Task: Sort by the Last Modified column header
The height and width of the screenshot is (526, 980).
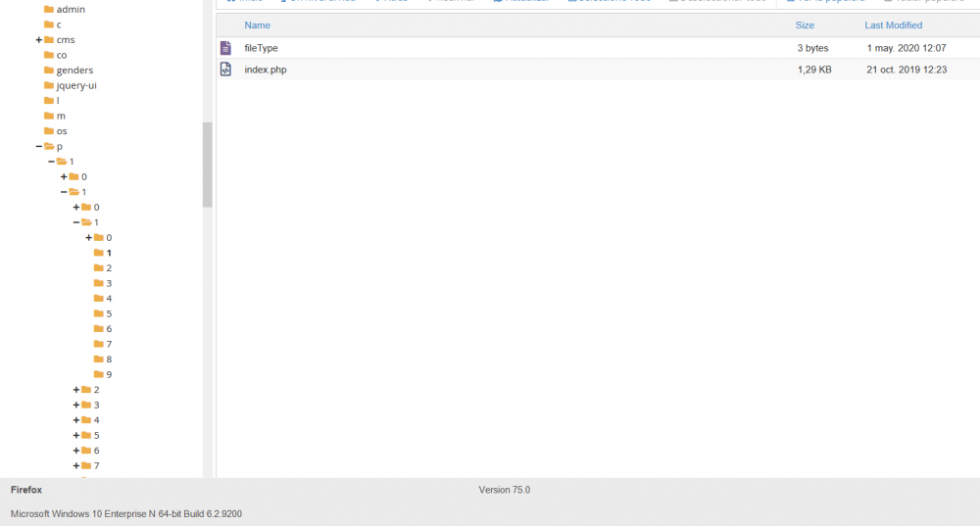Action: click(893, 25)
